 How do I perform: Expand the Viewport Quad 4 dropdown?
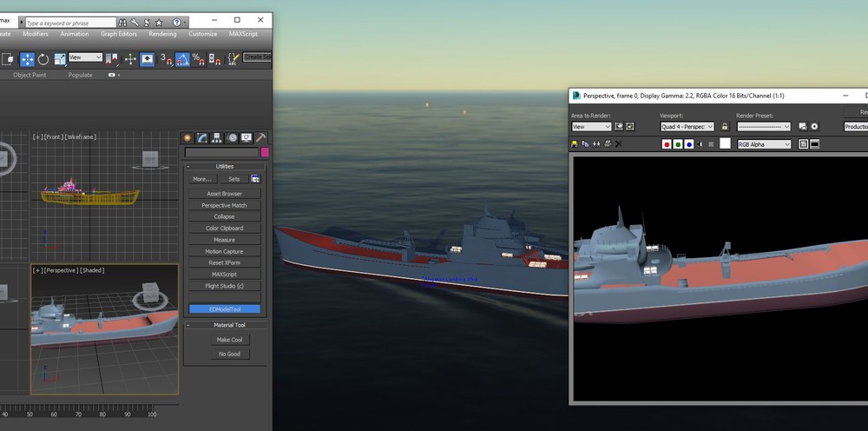[x=687, y=127]
